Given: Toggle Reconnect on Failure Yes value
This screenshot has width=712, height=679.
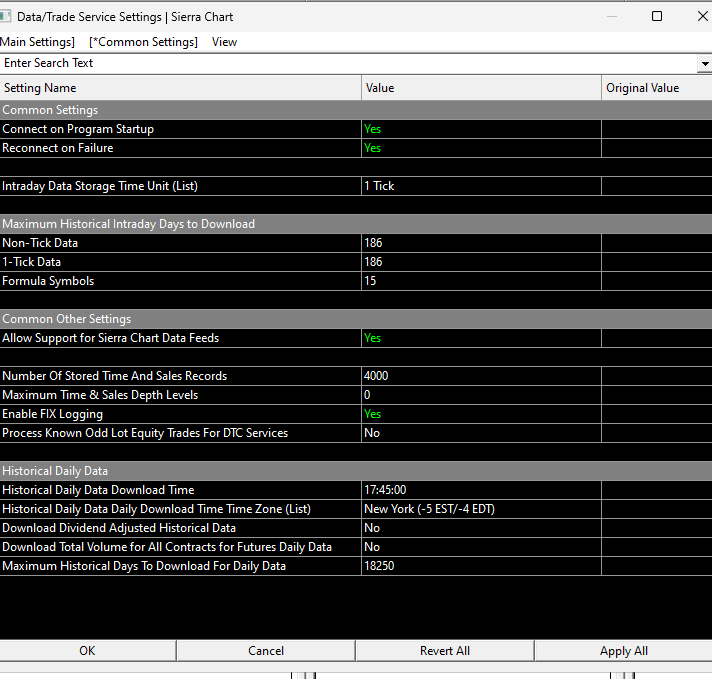Looking at the screenshot, I should click(x=481, y=148).
